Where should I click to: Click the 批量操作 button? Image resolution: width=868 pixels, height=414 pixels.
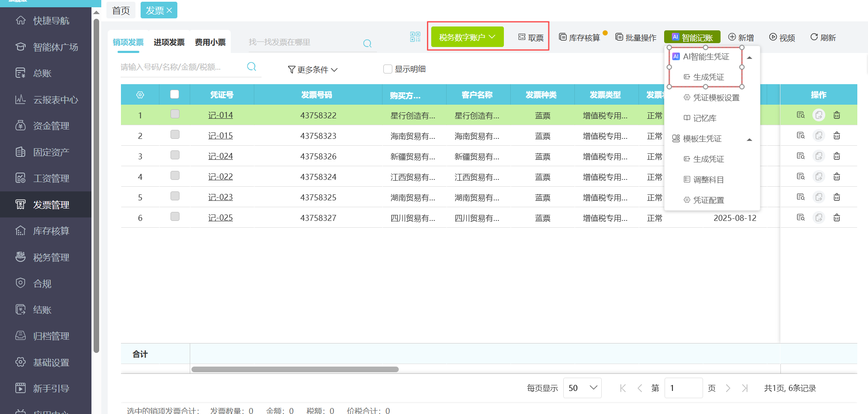click(x=636, y=38)
